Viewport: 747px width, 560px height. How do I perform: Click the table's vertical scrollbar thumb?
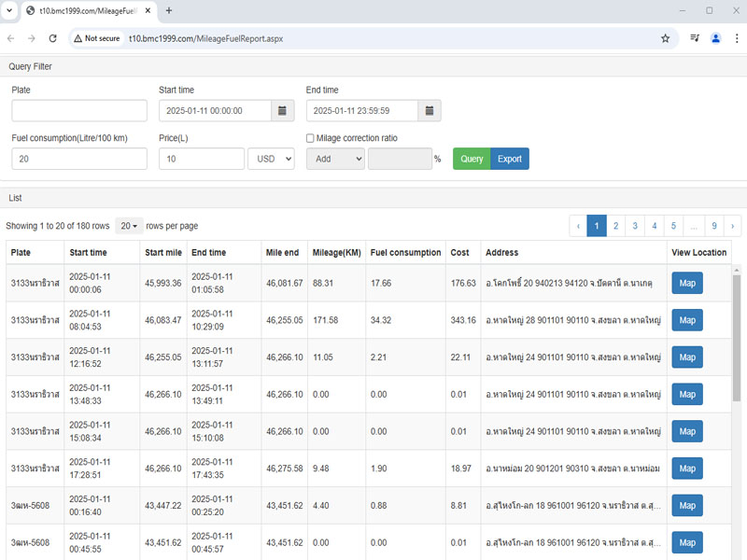(x=737, y=338)
